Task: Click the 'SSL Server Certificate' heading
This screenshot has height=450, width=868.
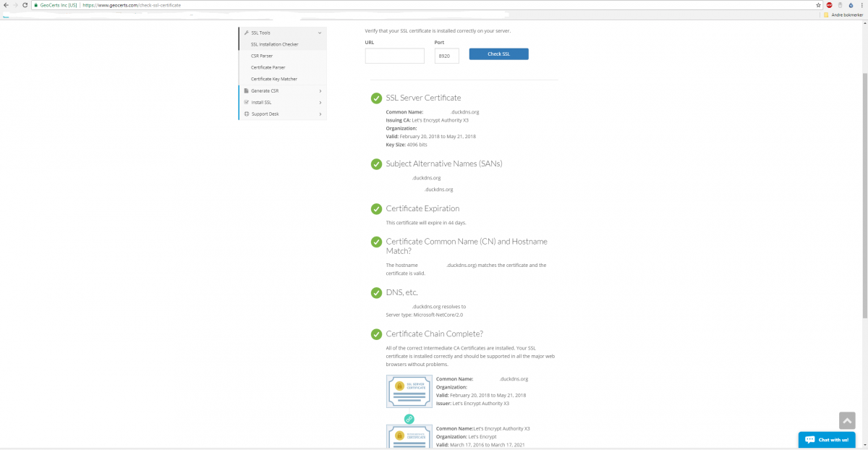Action: coord(423,98)
